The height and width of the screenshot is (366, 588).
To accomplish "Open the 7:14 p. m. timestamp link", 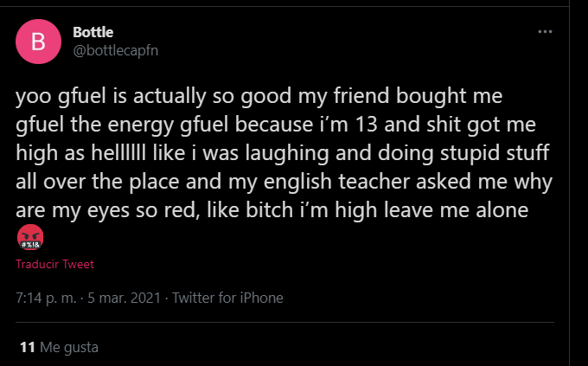I will [48, 298].
